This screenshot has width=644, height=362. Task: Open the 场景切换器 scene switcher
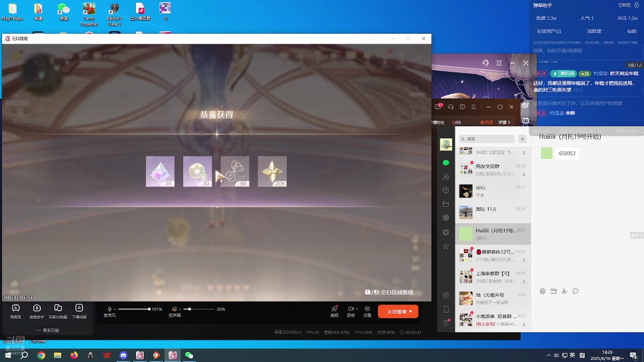(x=58, y=311)
